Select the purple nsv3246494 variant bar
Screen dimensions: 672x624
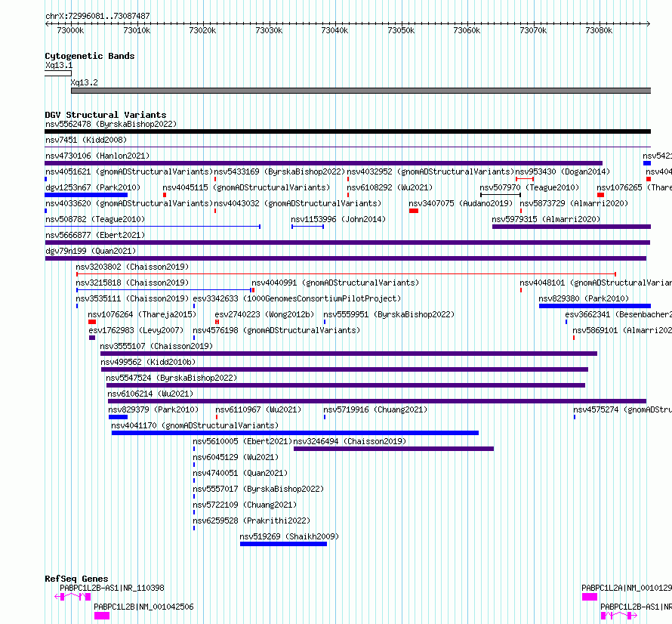pos(394,449)
